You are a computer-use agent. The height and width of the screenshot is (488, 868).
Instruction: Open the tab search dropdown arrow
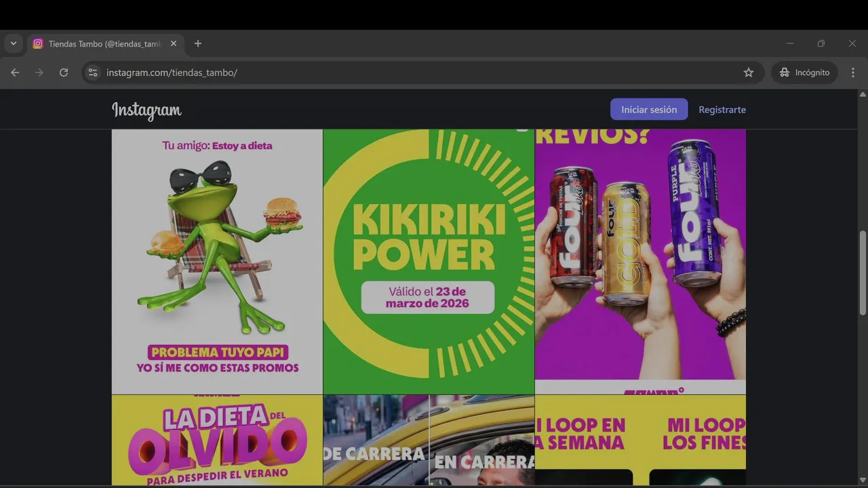13,43
